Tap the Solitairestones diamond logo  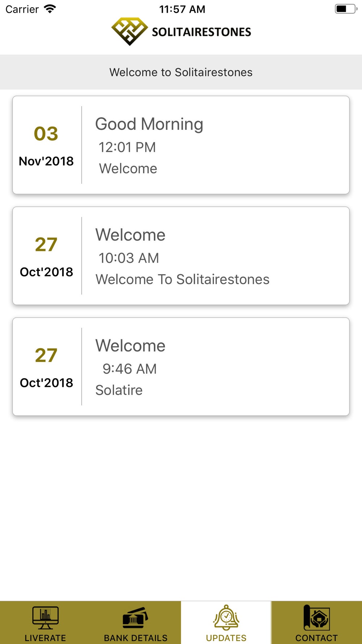130,32
